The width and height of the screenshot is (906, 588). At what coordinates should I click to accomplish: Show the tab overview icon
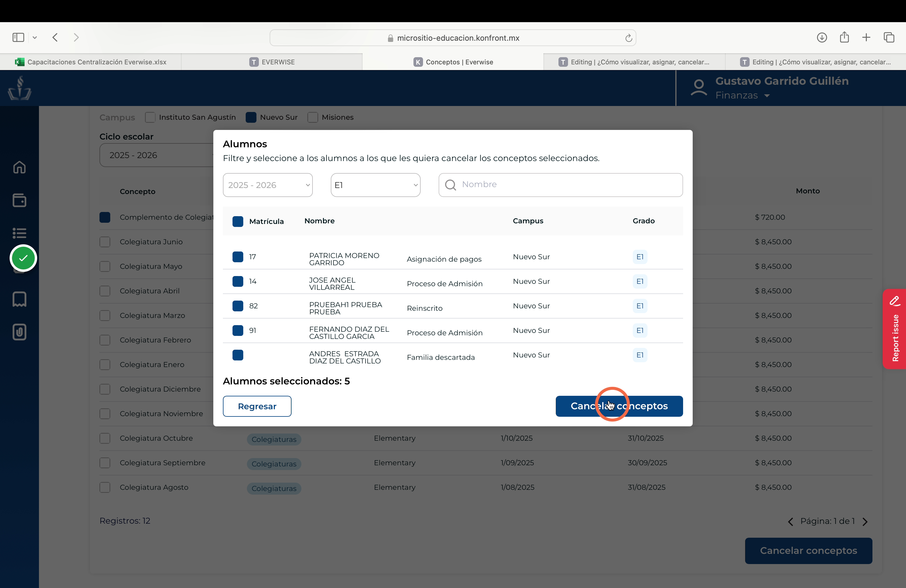pos(889,37)
